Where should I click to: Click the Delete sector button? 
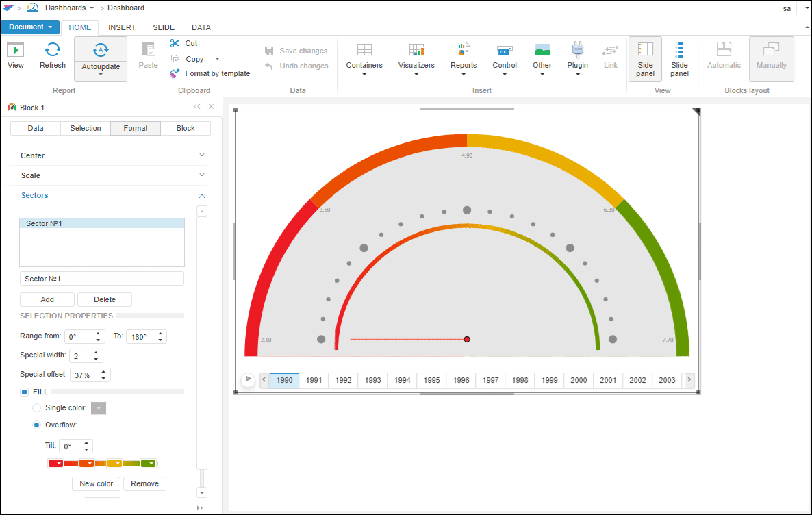pos(105,299)
